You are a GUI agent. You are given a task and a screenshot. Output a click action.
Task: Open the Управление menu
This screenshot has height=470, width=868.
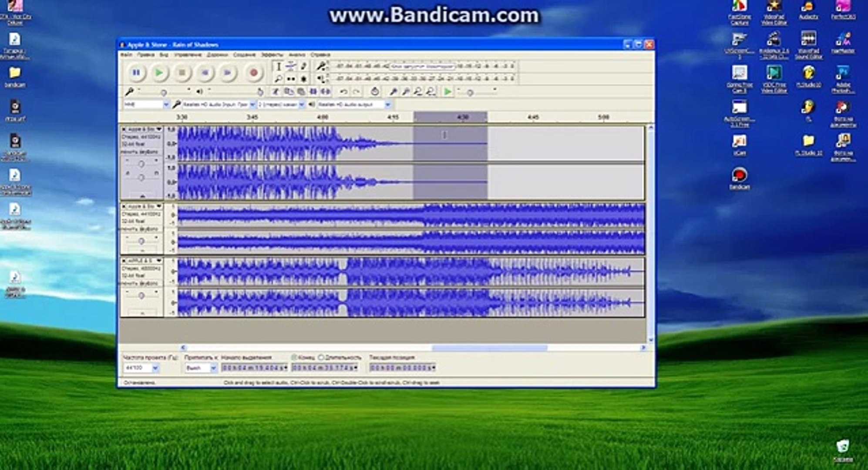[188, 55]
